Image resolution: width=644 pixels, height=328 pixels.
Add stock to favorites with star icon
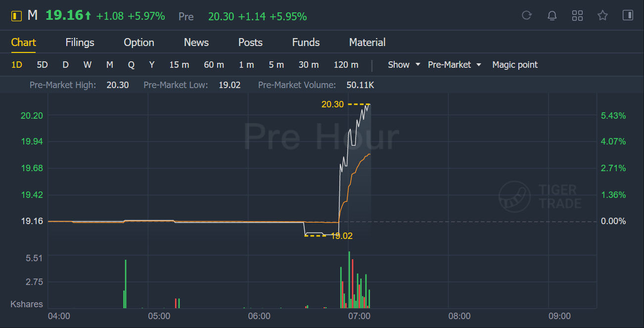tap(602, 16)
